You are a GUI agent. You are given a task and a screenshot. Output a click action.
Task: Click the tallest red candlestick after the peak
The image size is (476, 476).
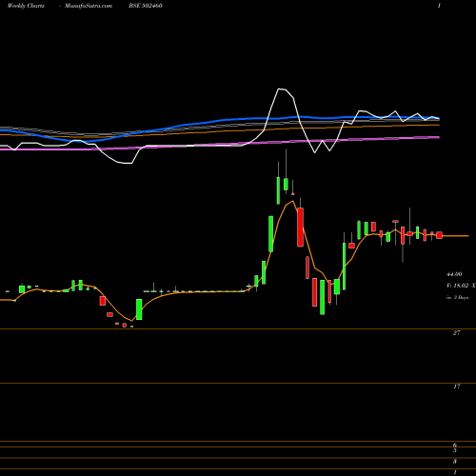(x=300, y=227)
